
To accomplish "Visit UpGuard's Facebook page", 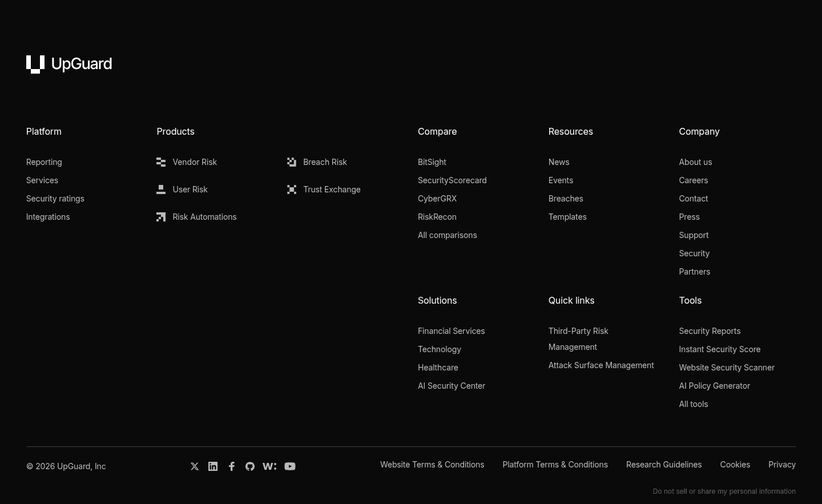I will point(232,466).
